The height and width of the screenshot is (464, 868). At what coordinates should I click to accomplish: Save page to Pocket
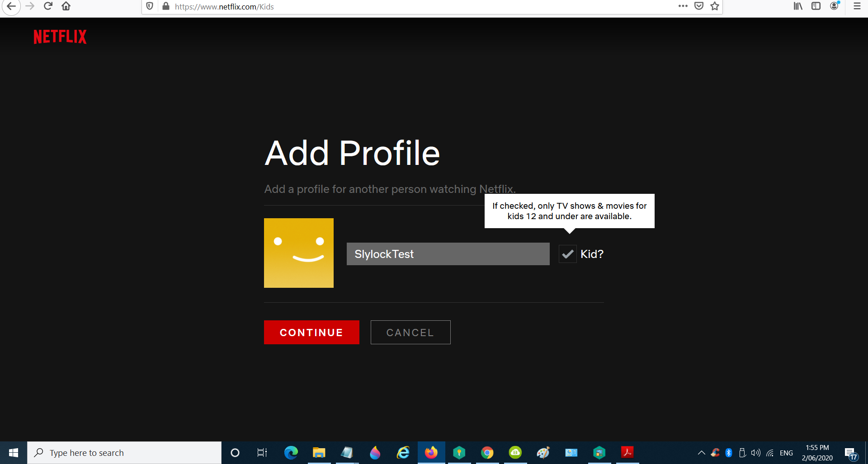(x=699, y=6)
